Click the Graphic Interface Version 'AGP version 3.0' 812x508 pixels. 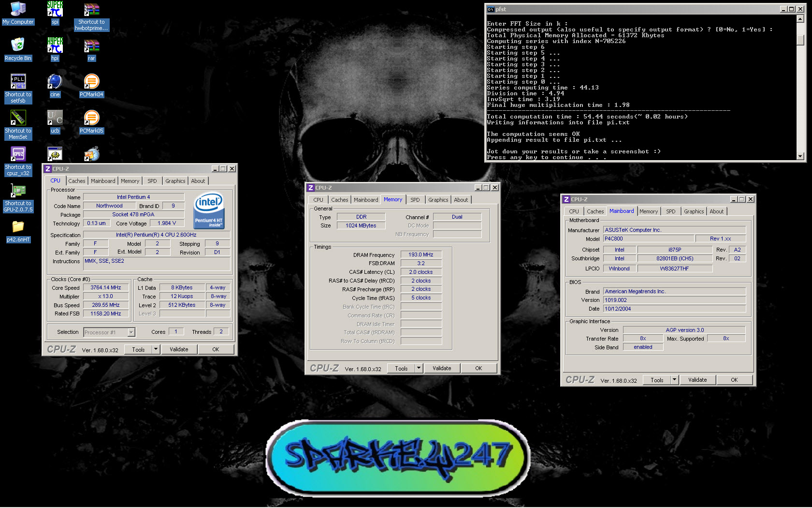pyautogui.click(x=684, y=330)
